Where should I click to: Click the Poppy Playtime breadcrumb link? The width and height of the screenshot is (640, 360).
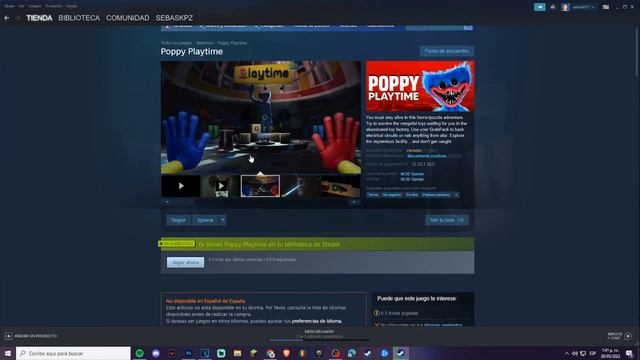point(232,43)
